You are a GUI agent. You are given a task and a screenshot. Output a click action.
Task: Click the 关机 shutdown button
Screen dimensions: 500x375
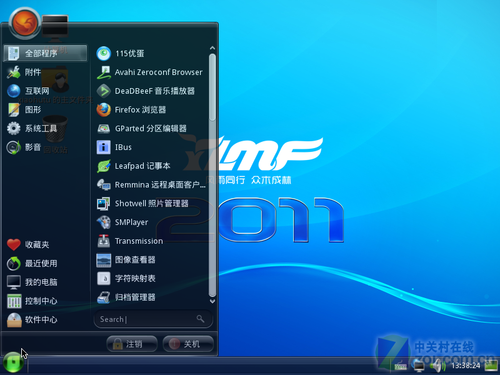point(188,344)
